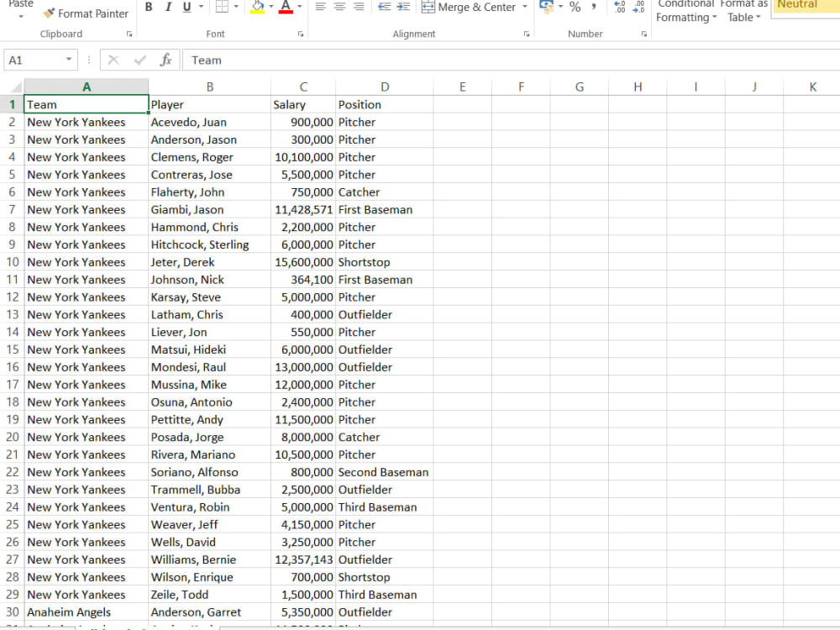Select row 30 header
The image size is (840, 630).
point(13,612)
